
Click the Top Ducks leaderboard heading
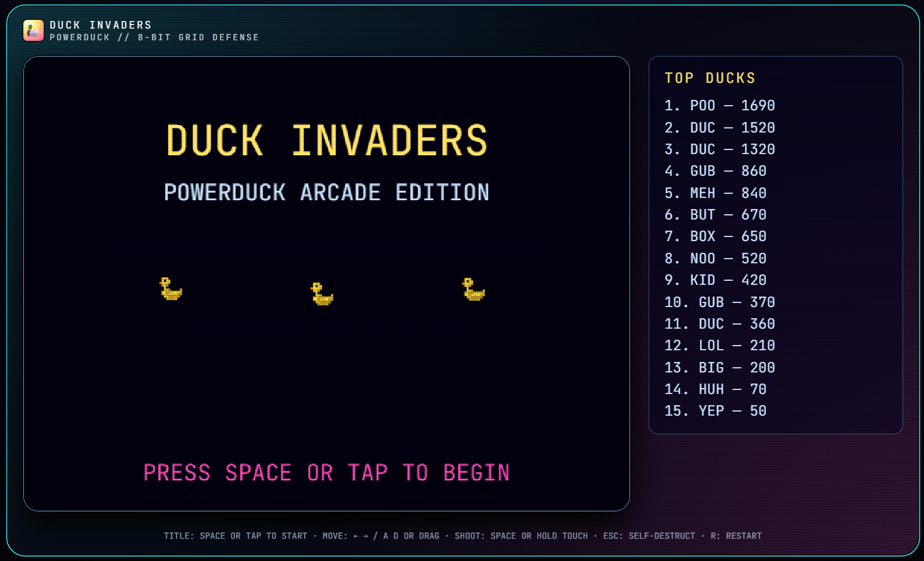[710, 78]
